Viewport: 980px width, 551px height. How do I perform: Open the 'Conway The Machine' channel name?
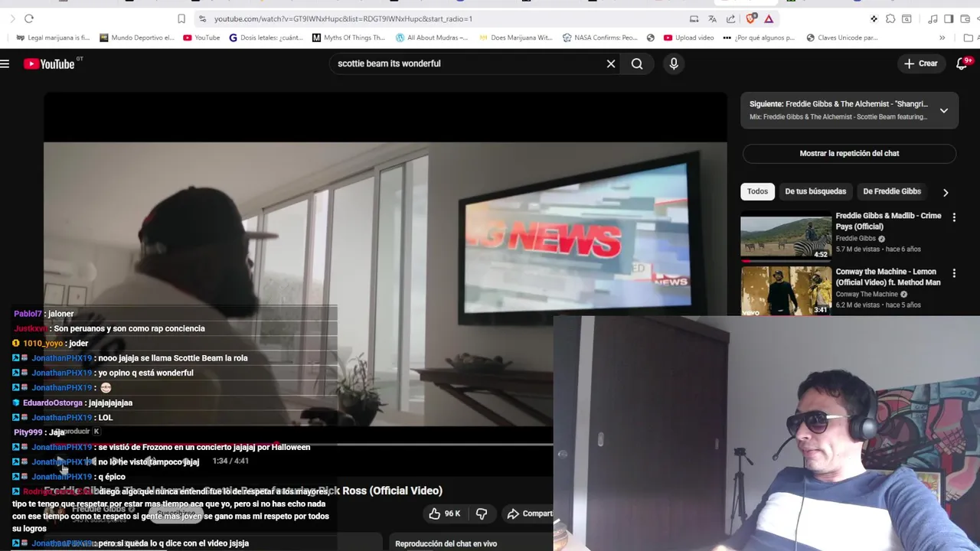point(867,294)
